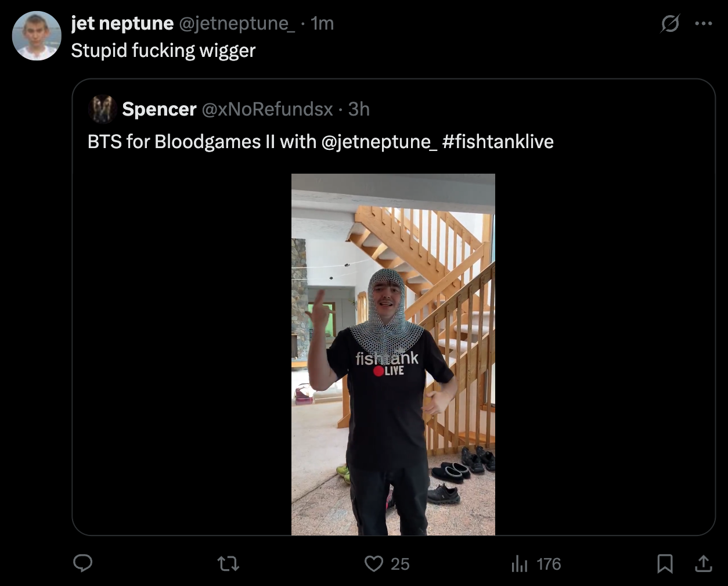Open the repost menu icon

(228, 563)
